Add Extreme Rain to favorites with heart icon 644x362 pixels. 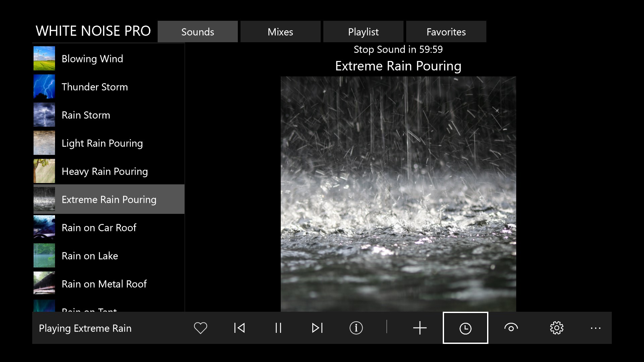click(200, 328)
